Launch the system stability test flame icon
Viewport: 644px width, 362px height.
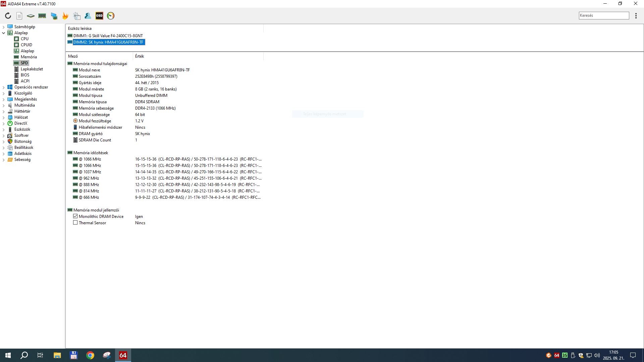point(65,16)
